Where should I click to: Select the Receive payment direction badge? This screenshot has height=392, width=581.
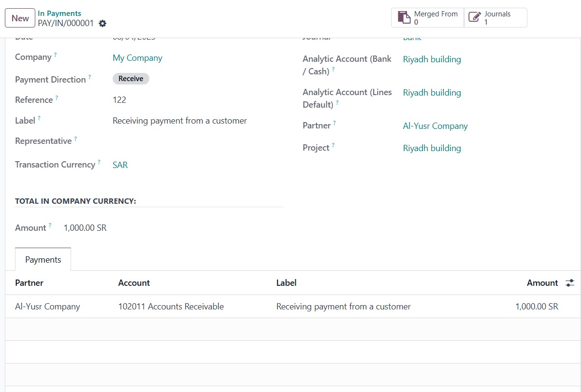tap(131, 79)
